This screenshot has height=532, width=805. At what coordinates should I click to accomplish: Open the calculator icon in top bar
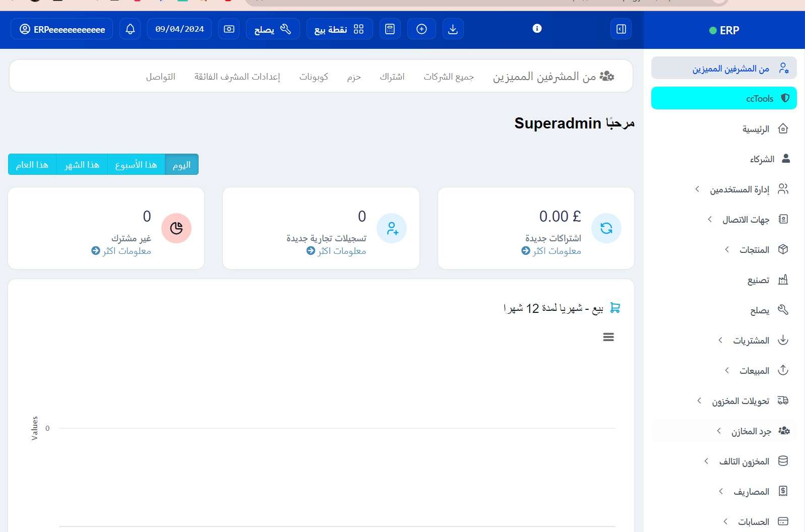pos(390,29)
